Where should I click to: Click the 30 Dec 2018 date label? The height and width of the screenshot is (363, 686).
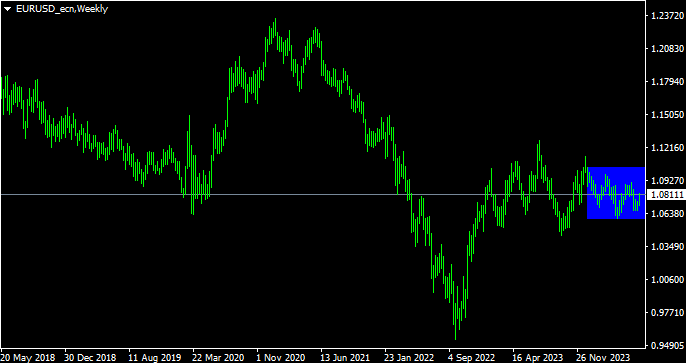coord(91,357)
